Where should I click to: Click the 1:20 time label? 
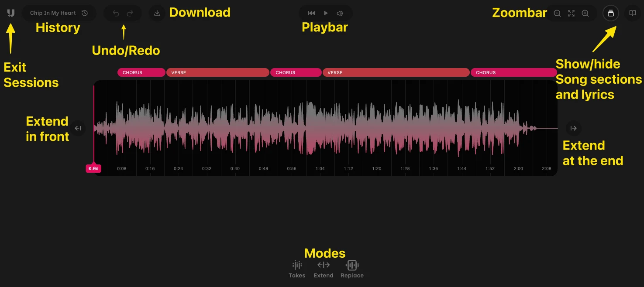[377, 169]
